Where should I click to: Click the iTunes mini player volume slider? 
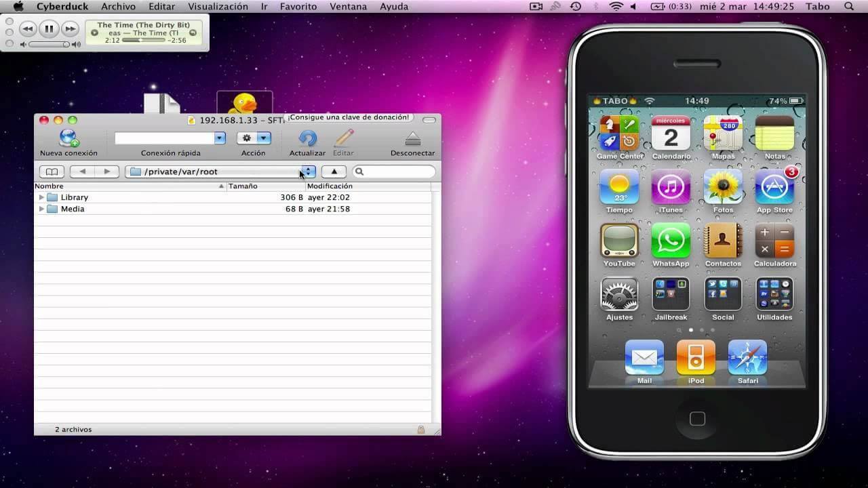tap(49, 44)
